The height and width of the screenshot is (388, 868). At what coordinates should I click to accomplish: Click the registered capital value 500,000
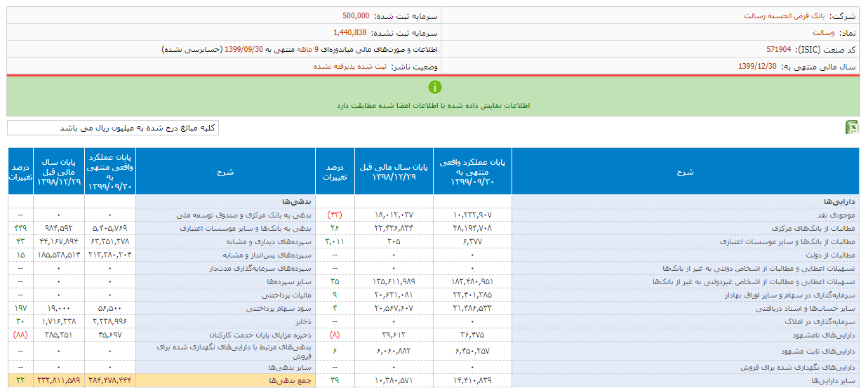[356, 15]
